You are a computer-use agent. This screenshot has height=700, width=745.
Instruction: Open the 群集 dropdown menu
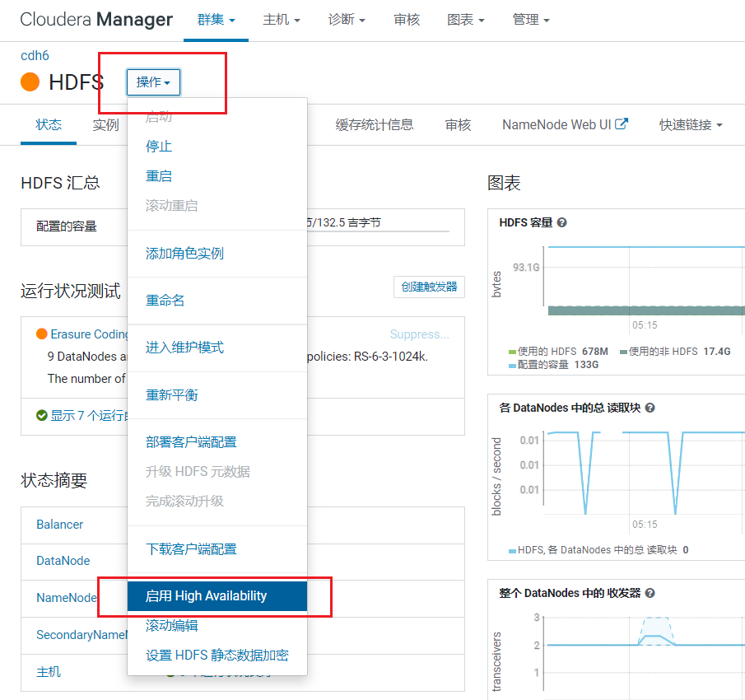click(217, 20)
